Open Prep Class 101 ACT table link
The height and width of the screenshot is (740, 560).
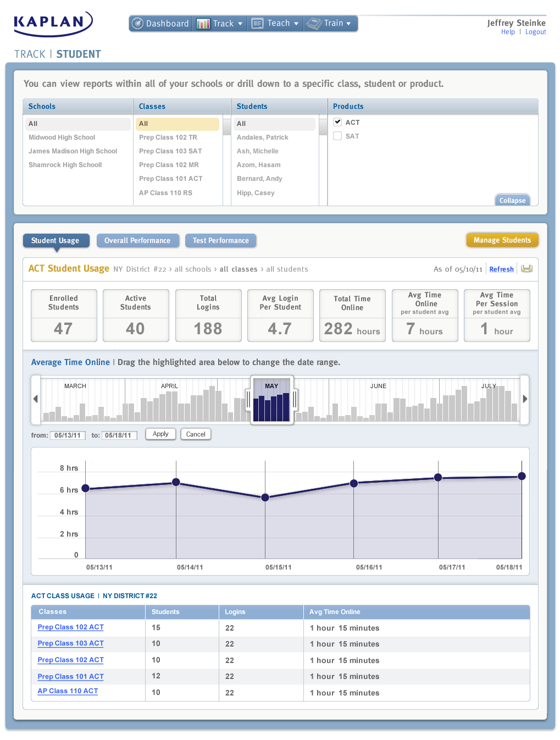(x=70, y=676)
